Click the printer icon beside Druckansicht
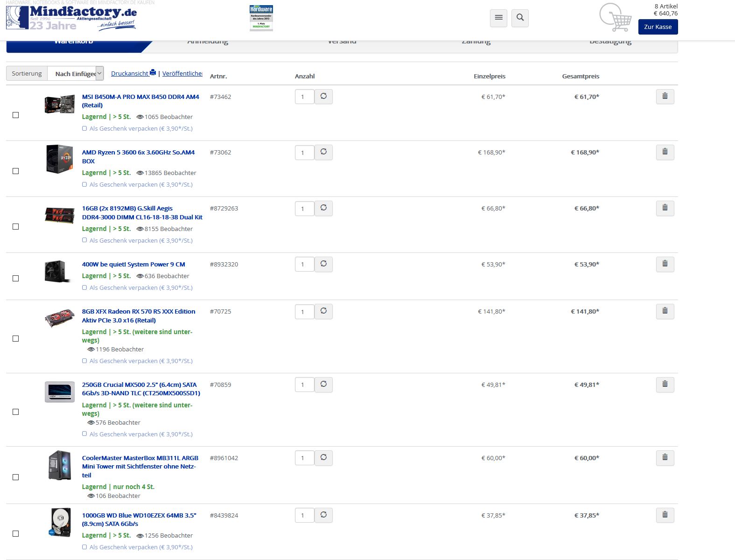 coord(153,73)
